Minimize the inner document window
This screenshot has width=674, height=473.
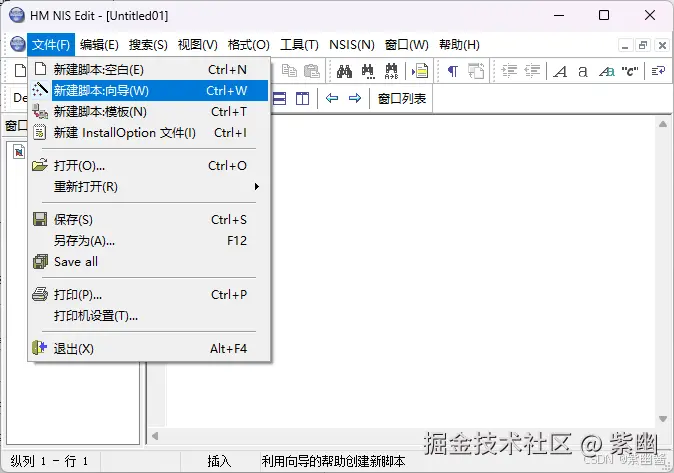625,45
